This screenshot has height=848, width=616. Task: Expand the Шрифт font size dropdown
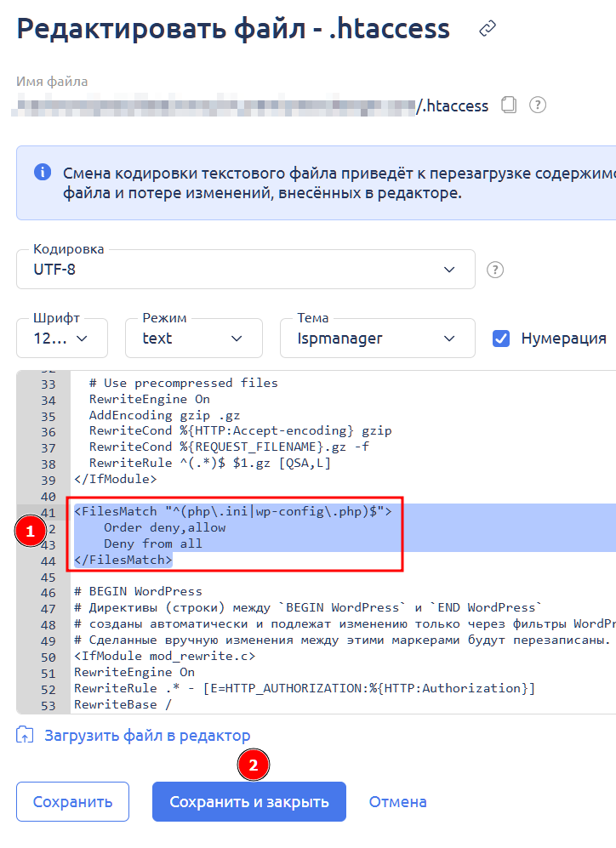[x=62, y=339]
